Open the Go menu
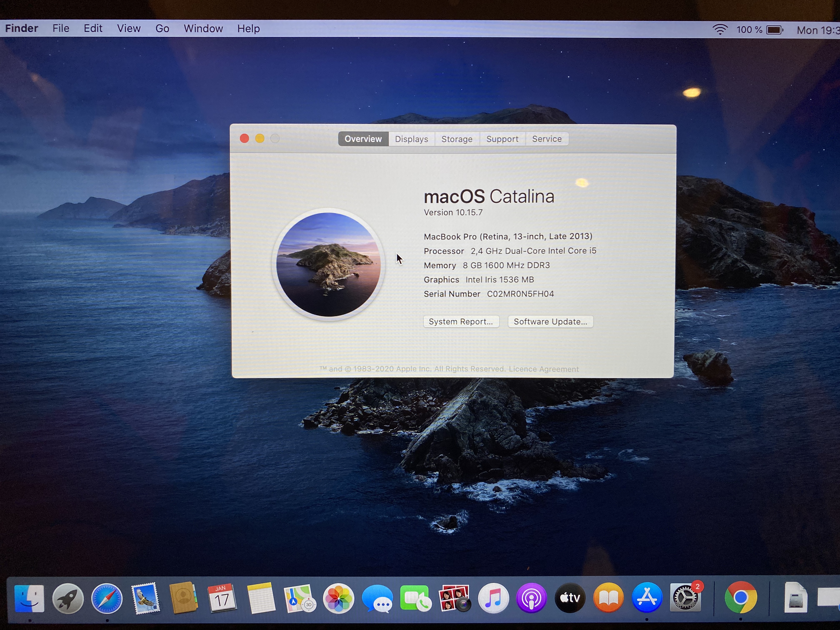Screen dimensions: 840x630 point(162,29)
